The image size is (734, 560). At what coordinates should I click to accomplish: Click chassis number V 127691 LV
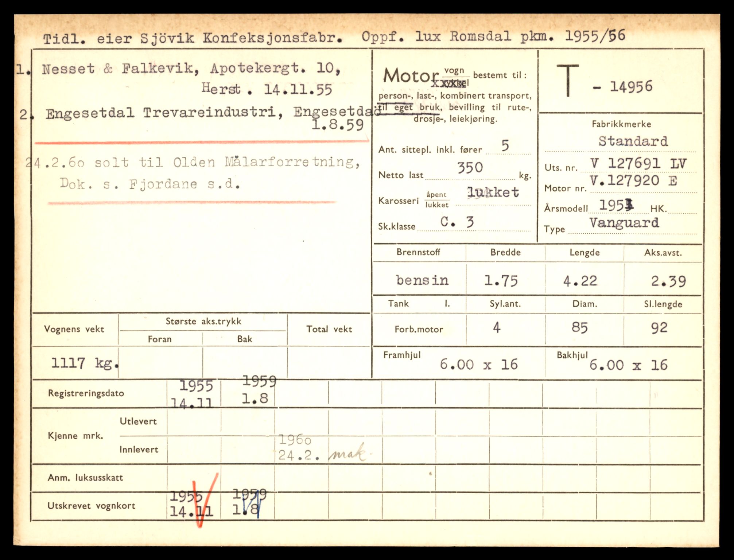click(x=638, y=163)
